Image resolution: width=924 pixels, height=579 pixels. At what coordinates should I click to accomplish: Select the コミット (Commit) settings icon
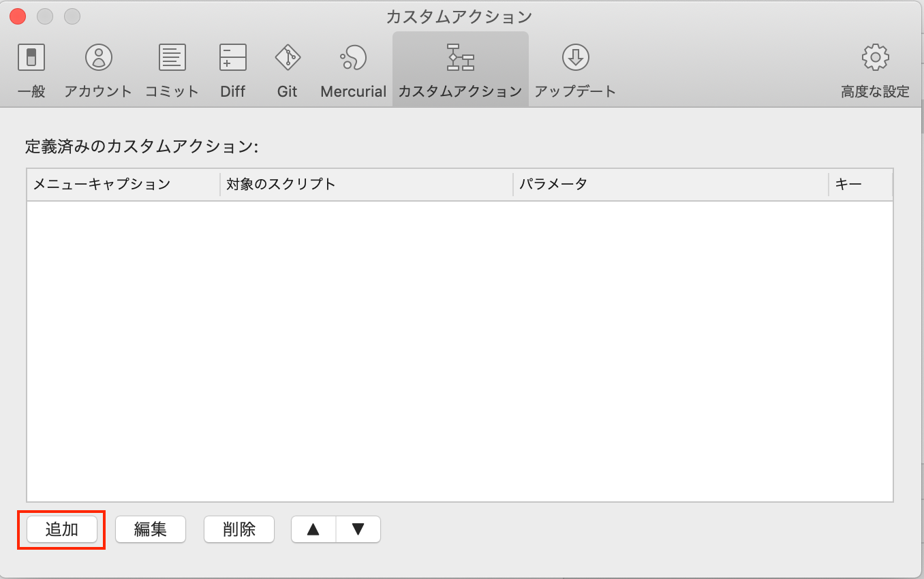(x=171, y=68)
